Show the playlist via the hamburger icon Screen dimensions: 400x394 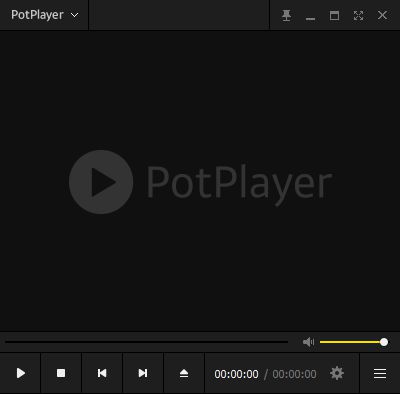click(380, 373)
